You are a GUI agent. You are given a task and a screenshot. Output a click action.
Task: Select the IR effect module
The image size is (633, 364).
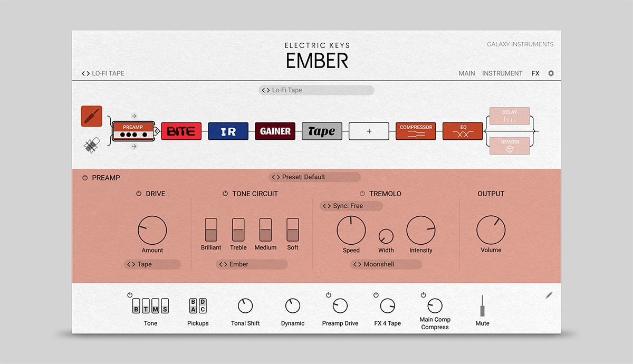tap(228, 131)
